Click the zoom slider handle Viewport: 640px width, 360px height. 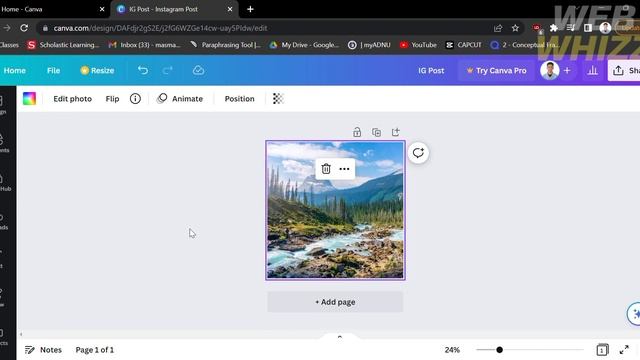499,350
